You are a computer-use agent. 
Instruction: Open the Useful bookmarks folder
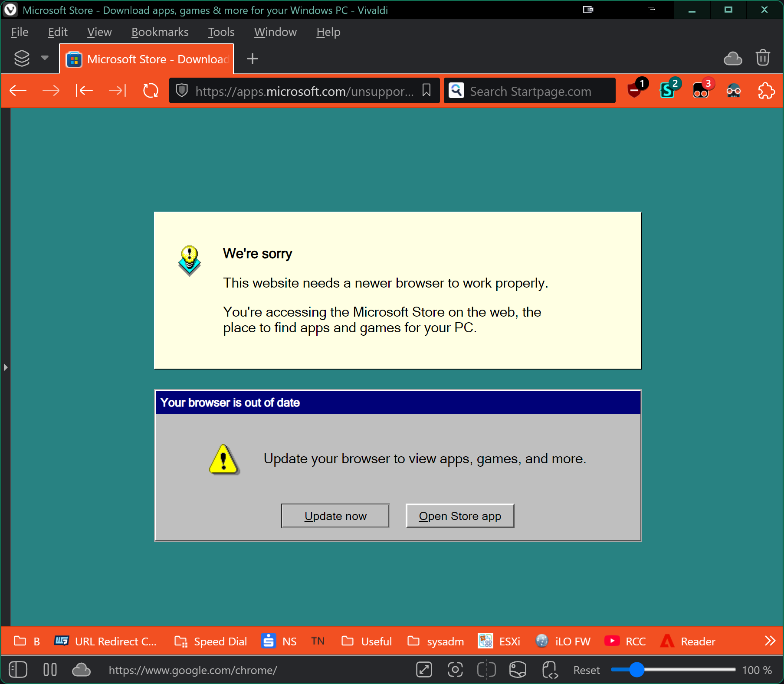pos(367,641)
